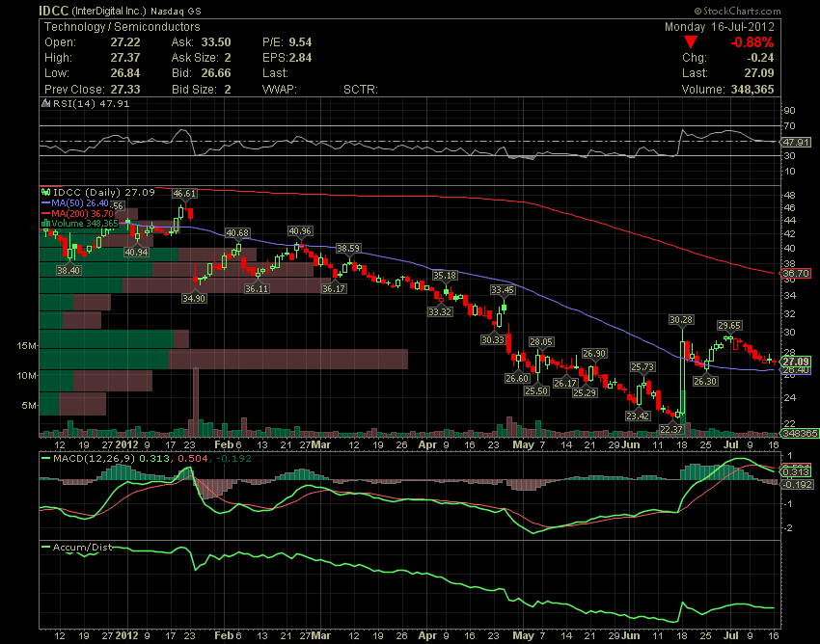Click the Monday 16-Jul-2012 date text
The width and height of the screenshot is (820, 644).
coord(719,27)
